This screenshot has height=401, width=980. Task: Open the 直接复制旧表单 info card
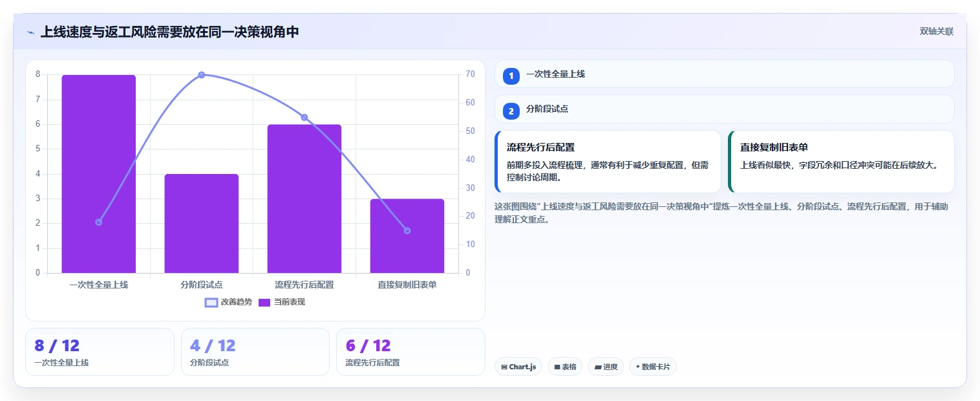(x=841, y=162)
